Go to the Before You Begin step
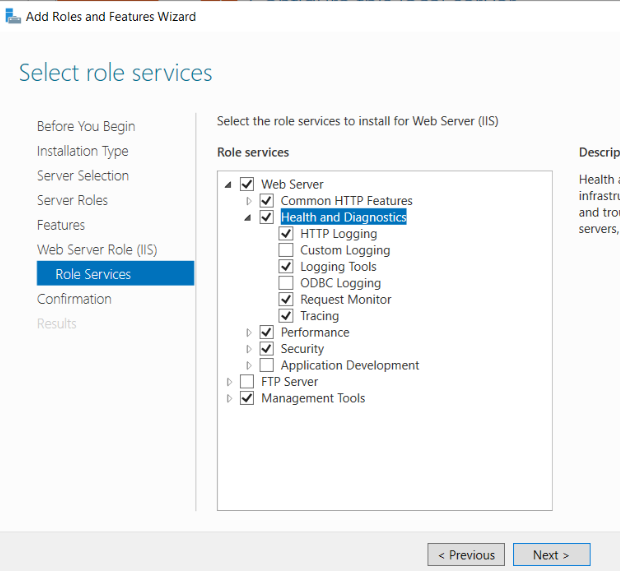Screen dimensions: 620x571 (x=86, y=127)
